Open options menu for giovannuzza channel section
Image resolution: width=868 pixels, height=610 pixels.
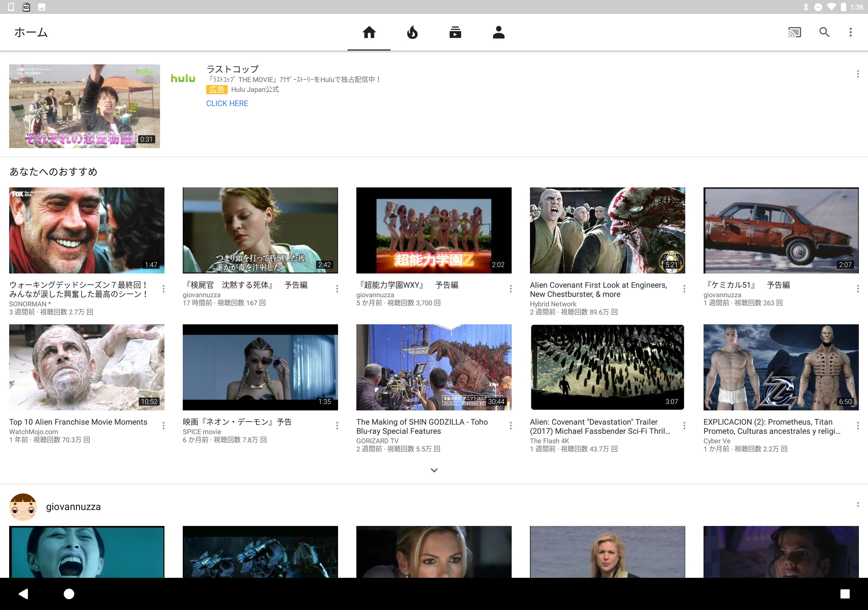(857, 505)
